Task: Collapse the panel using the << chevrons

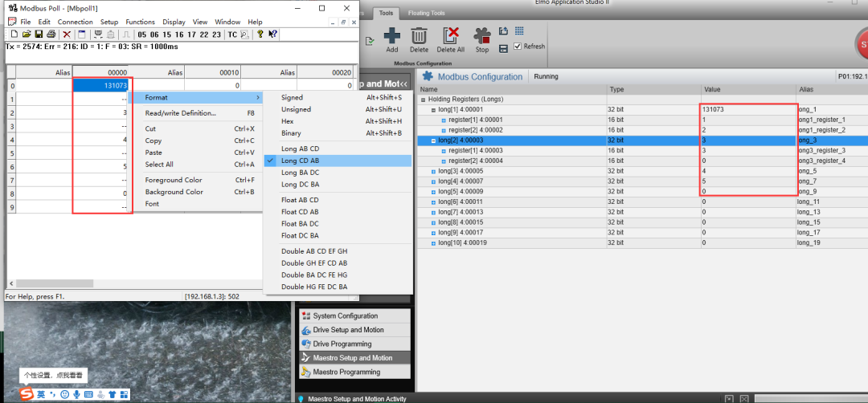Action: [403, 84]
